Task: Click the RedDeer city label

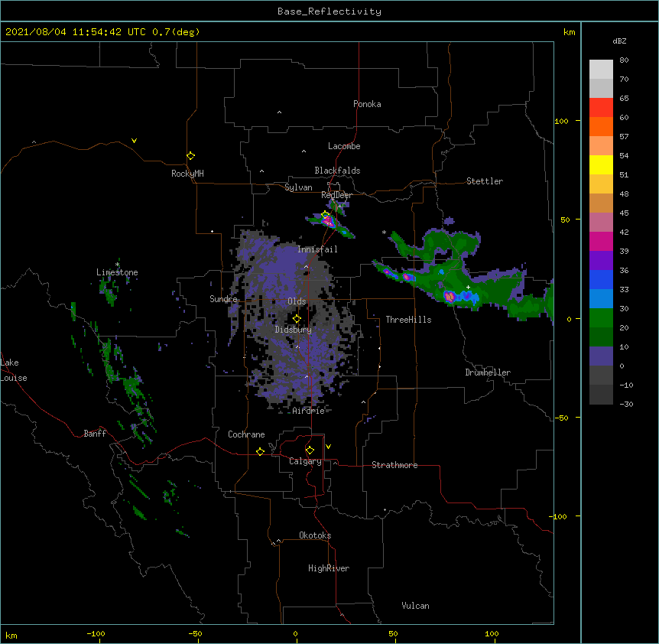Action: point(336,195)
